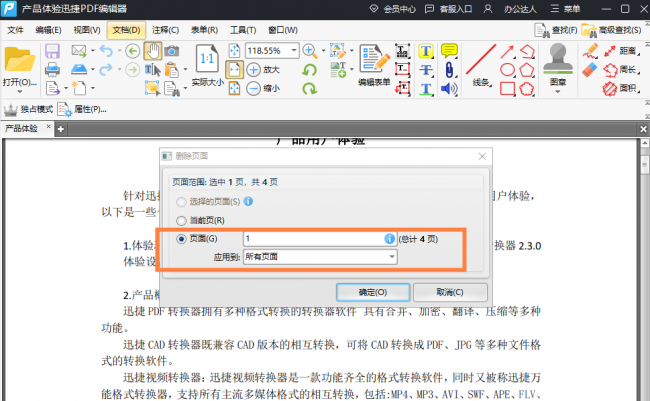650x401 pixels.
Task: Expand the 图章 stamp dropdown arrow
Action: coord(558,91)
